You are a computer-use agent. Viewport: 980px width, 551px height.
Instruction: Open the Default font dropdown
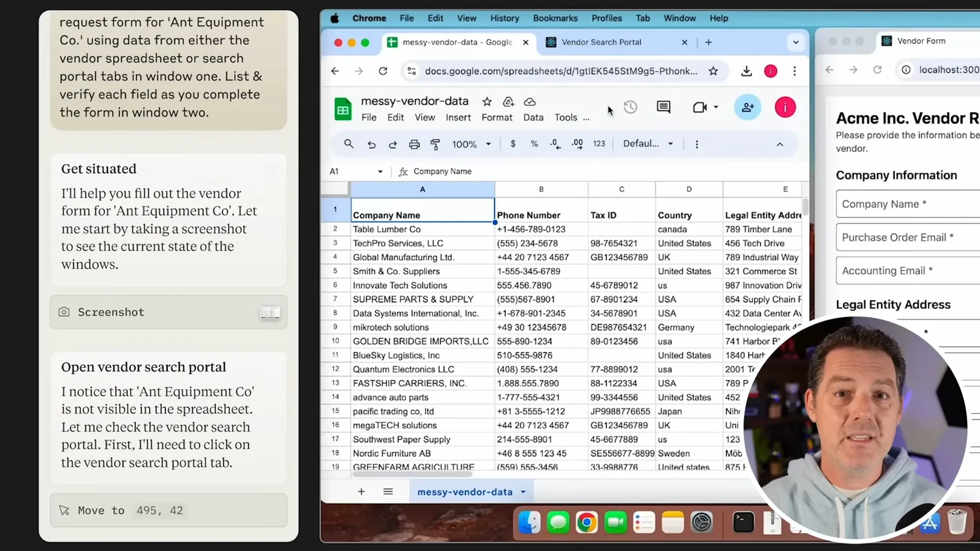(x=648, y=144)
